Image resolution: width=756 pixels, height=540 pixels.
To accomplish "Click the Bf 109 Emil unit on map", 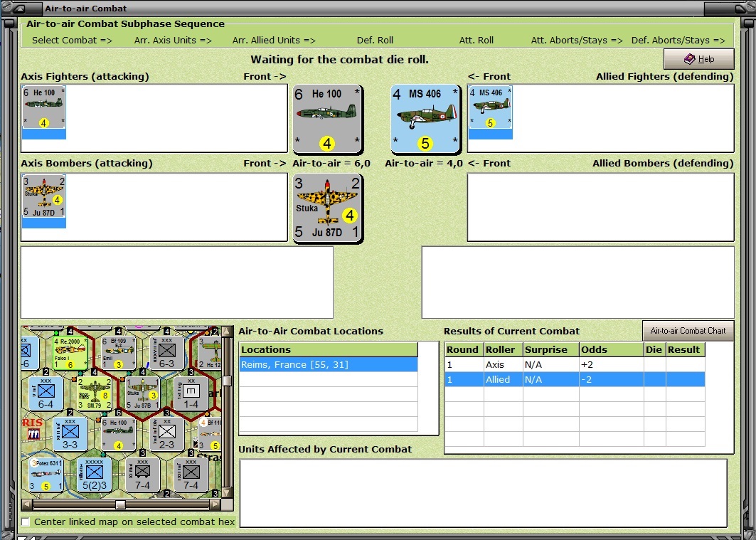I will tap(118, 353).
